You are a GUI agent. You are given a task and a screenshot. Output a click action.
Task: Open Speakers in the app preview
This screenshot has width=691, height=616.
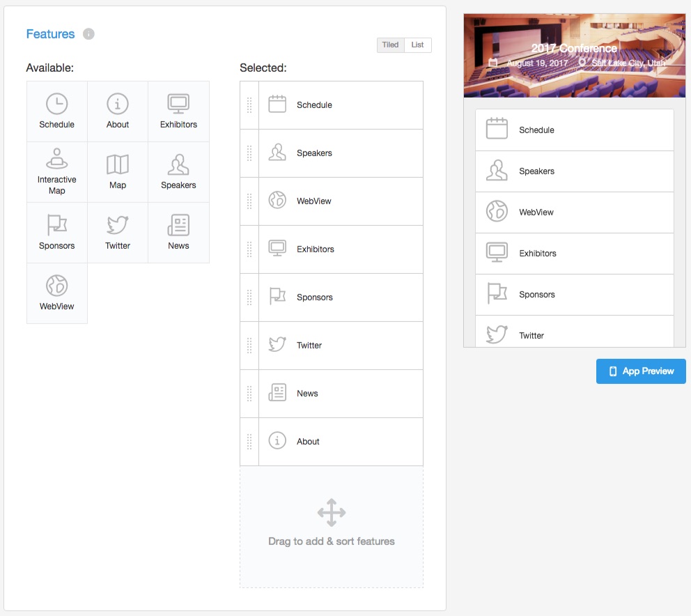pyautogui.click(x=575, y=171)
